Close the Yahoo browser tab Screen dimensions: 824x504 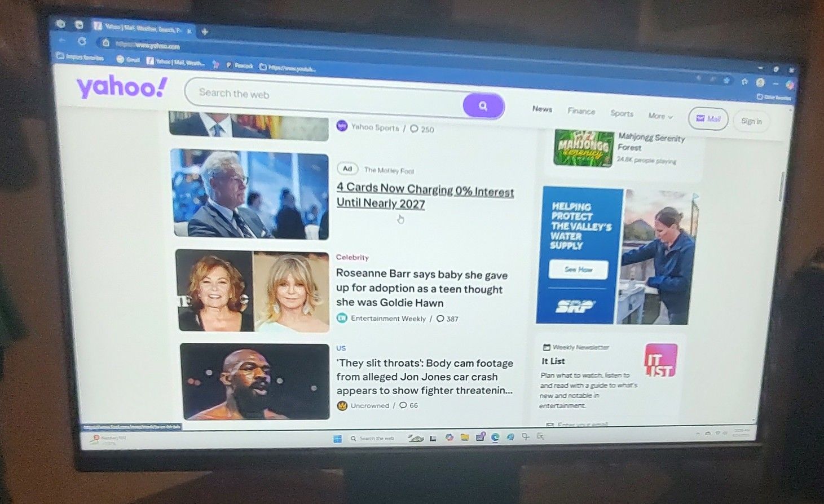(x=189, y=30)
